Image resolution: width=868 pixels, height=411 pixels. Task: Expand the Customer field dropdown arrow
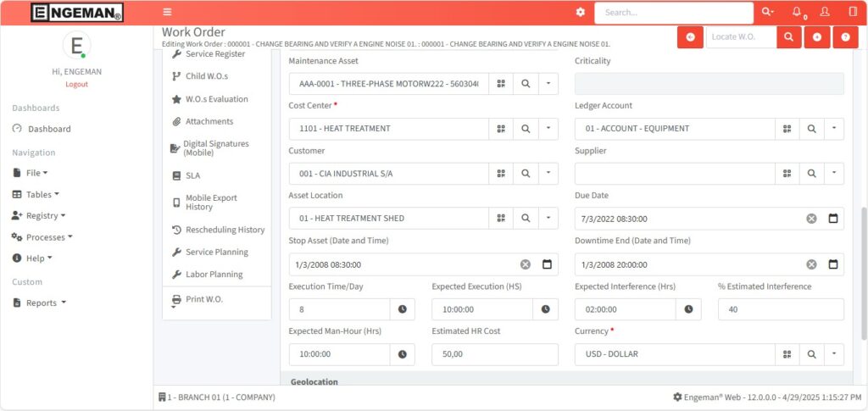[548, 174]
